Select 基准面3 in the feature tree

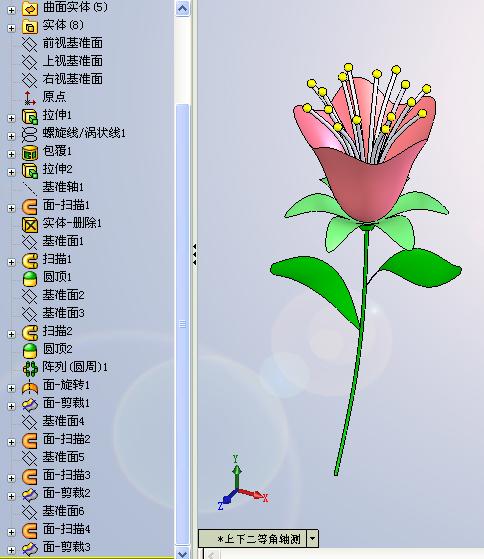tap(63, 313)
